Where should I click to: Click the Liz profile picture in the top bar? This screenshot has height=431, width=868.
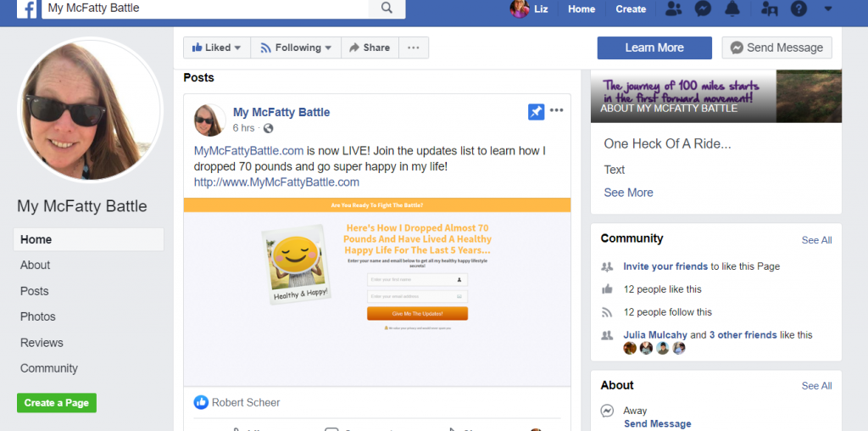point(520,8)
